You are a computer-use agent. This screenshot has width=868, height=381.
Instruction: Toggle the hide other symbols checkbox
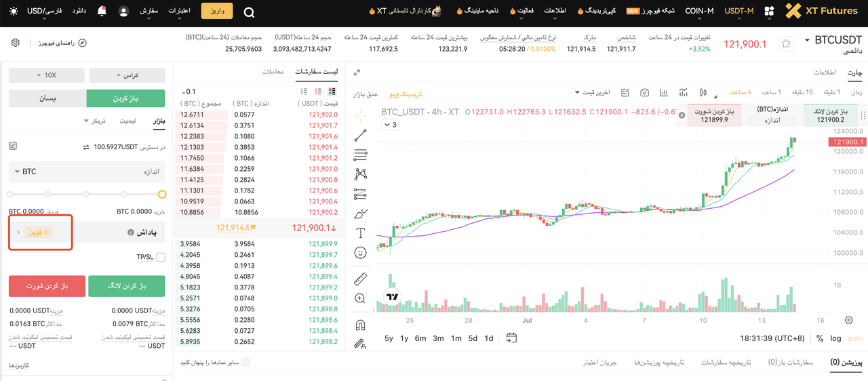pos(245,363)
